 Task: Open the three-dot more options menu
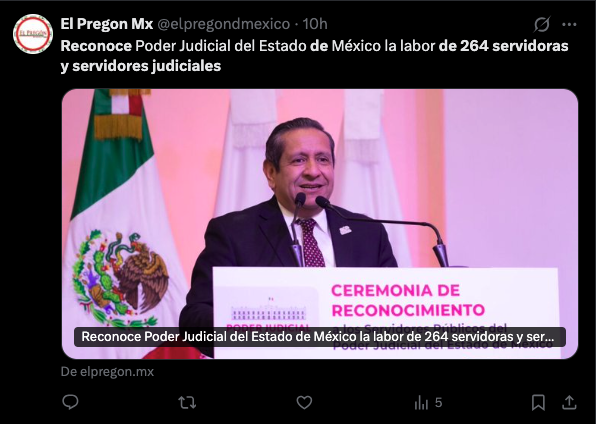(569, 24)
